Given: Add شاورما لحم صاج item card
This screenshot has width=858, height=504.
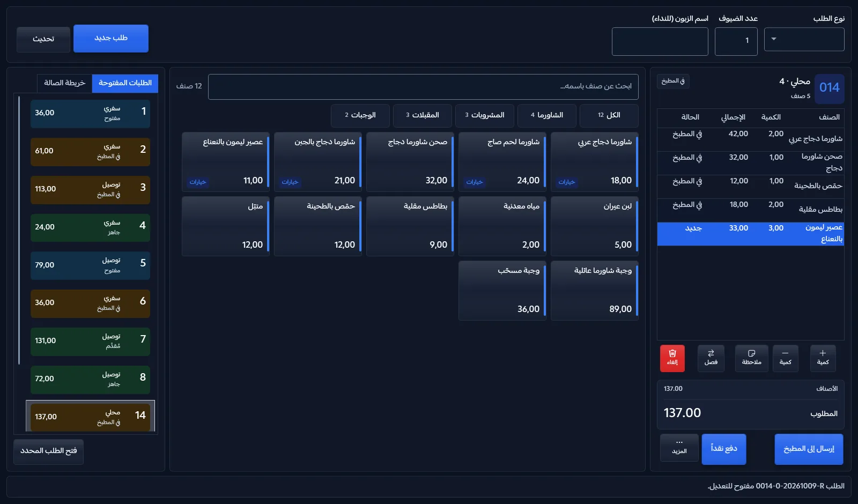Looking at the screenshot, I should [x=502, y=162].
